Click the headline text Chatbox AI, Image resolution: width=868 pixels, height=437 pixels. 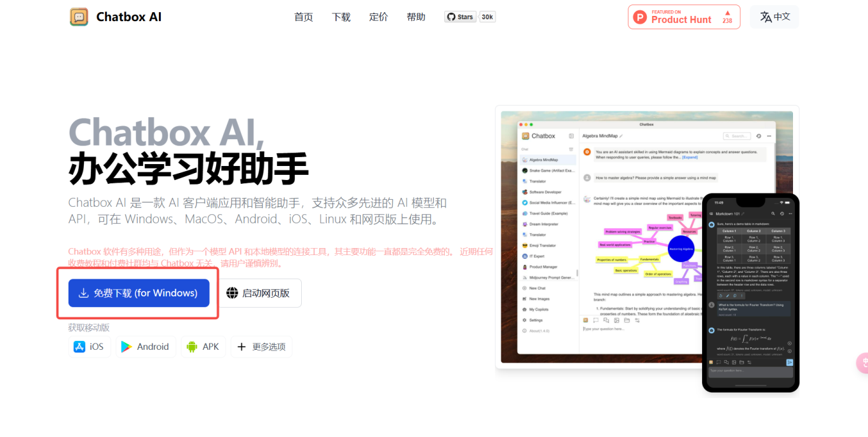click(x=167, y=132)
